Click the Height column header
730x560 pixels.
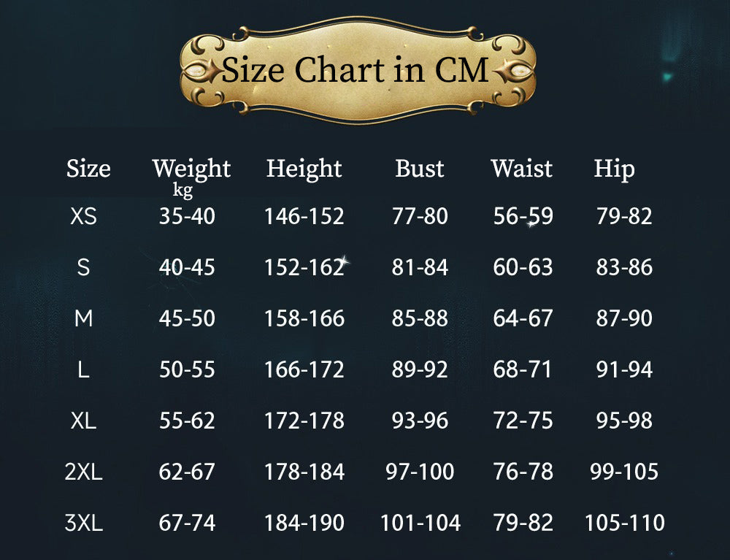pos(304,169)
